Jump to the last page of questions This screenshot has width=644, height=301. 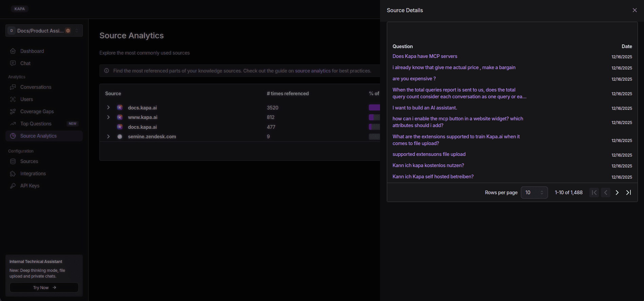tap(628, 193)
